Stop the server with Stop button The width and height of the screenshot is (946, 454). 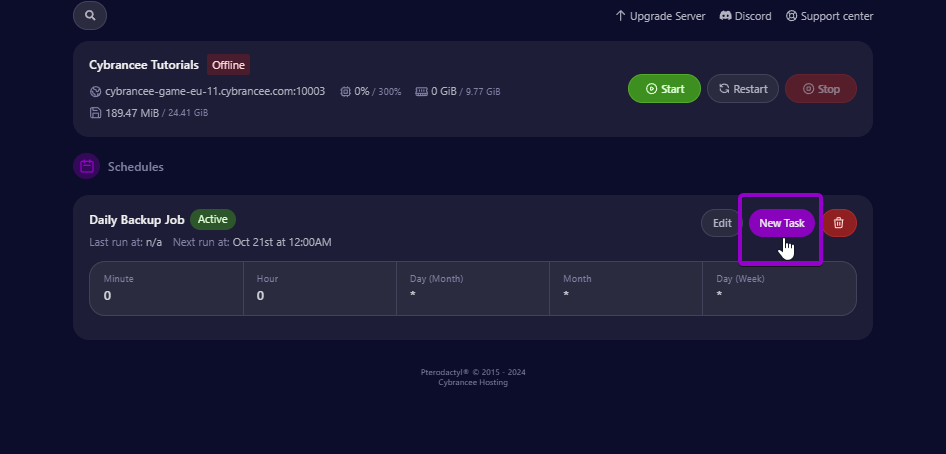821,89
